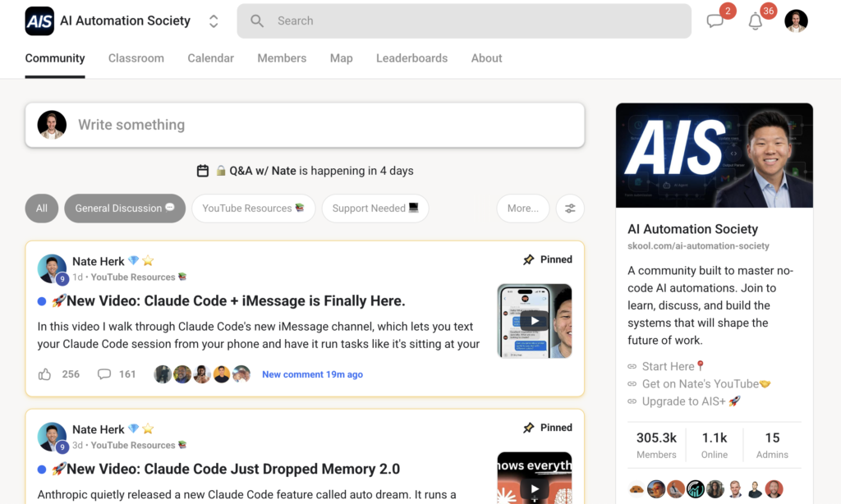Screen dimensions: 841x504
Task: Click the AIS community logo
Action: tap(39, 21)
